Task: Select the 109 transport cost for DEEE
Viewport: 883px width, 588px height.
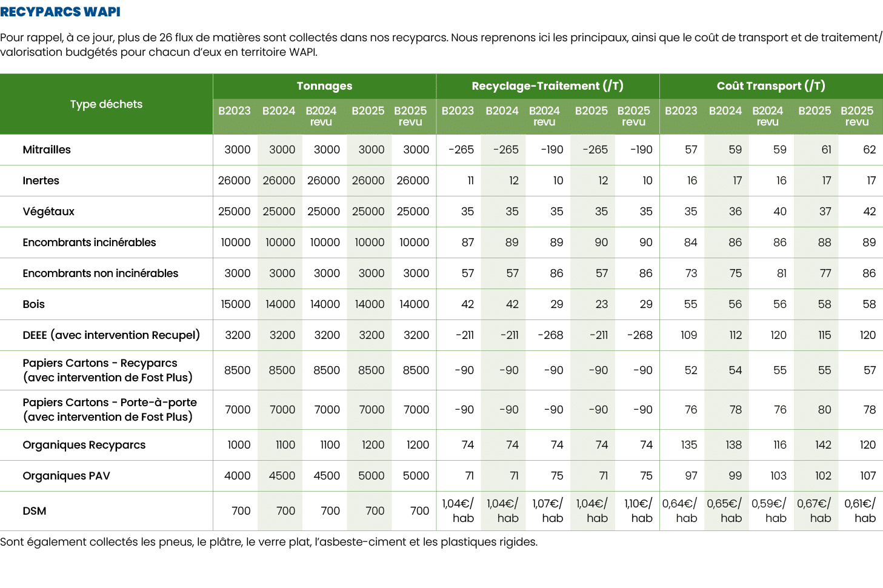Action: (x=688, y=335)
